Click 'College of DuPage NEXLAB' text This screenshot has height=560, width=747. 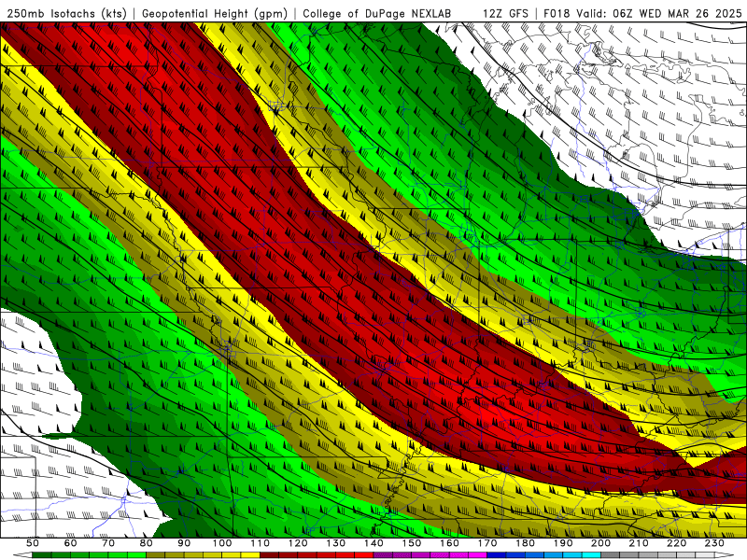tap(377, 13)
